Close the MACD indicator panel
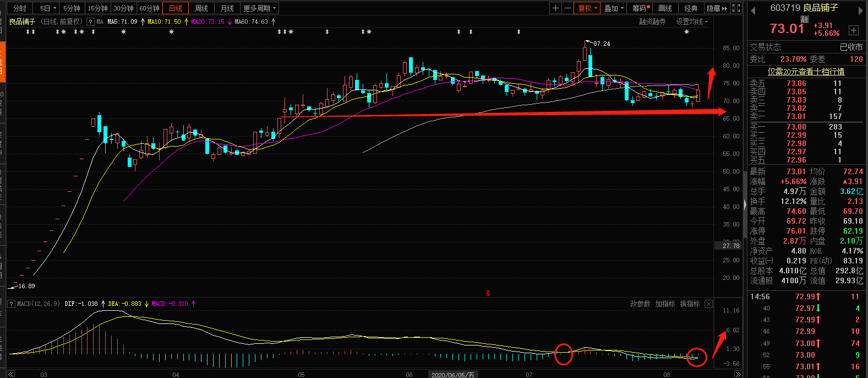This screenshot has height=378, width=868. click(708, 304)
